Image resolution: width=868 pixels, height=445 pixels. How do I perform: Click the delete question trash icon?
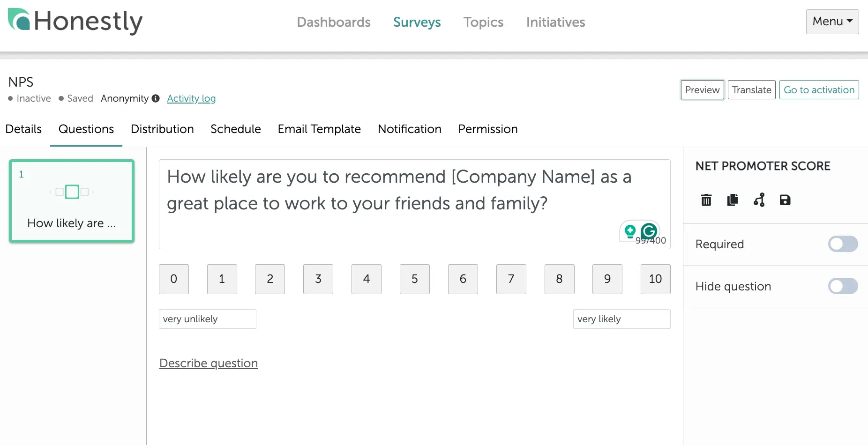(x=706, y=200)
